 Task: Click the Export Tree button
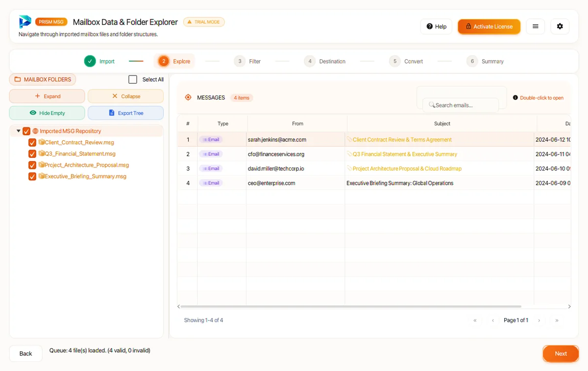click(x=126, y=113)
